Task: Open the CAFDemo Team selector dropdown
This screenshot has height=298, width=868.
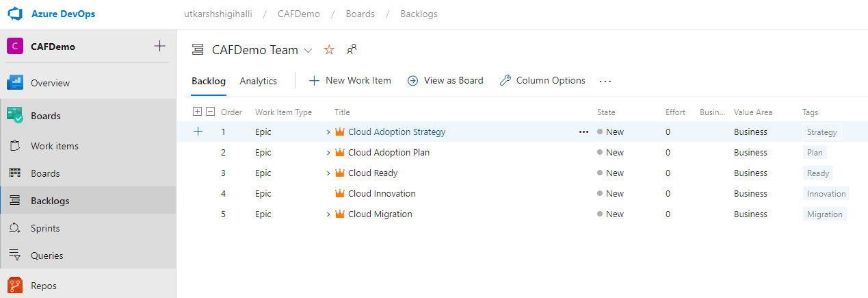Action: [x=308, y=50]
